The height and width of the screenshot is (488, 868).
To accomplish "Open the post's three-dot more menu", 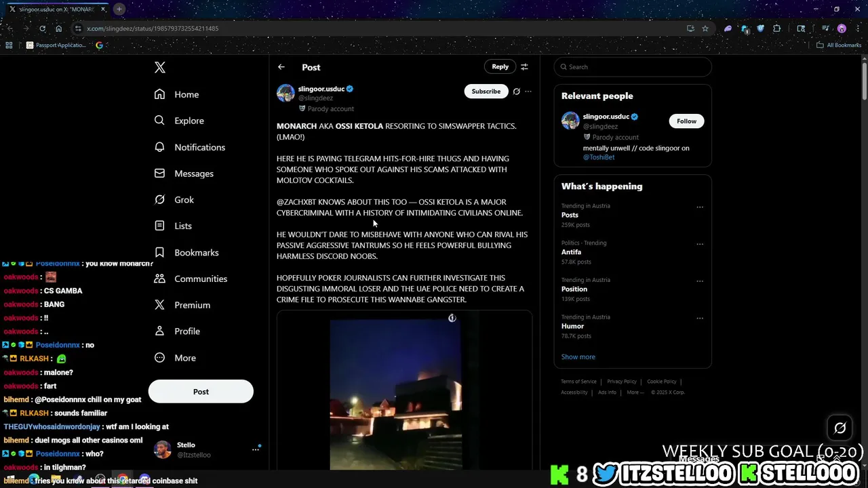I will 528,91.
